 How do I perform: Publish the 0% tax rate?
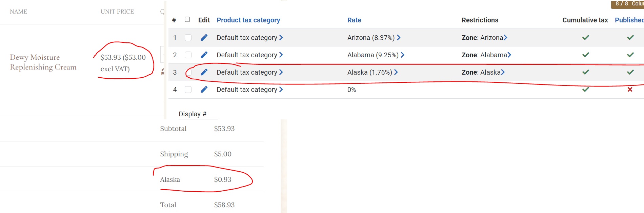pyautogui.click(x=630, y=90)
